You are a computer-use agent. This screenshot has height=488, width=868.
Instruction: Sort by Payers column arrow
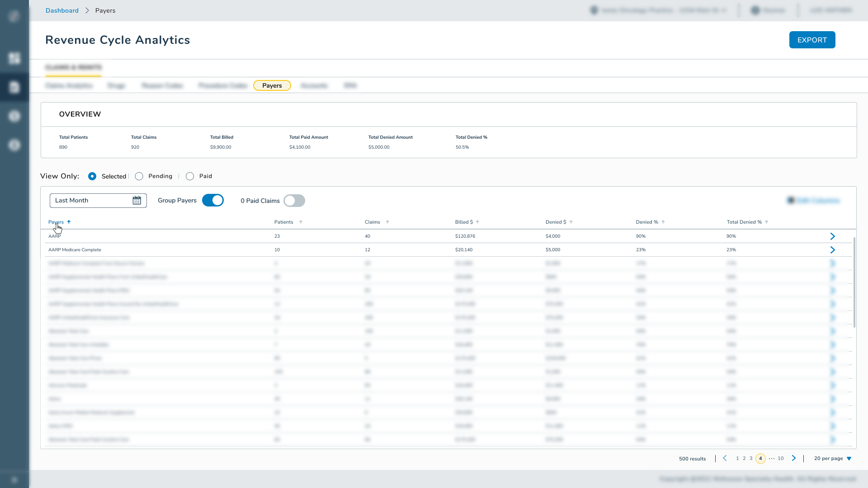(x=69, y=222)
